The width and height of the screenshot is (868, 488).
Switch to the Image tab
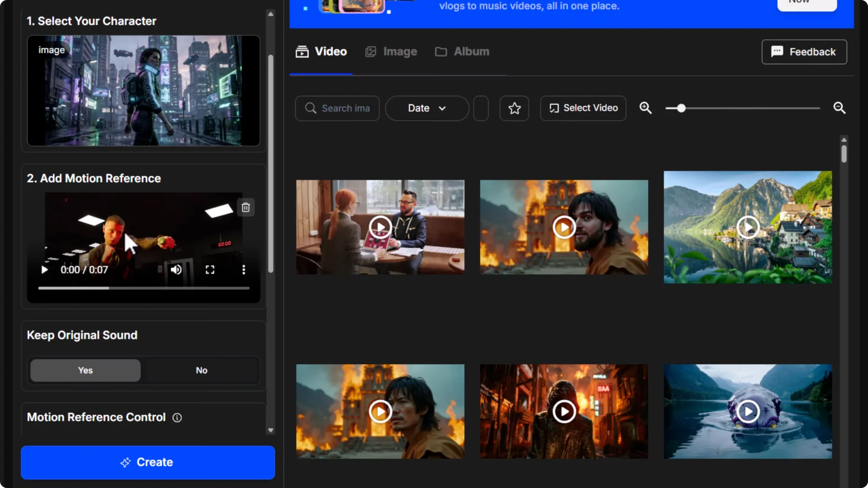point(401,52)
